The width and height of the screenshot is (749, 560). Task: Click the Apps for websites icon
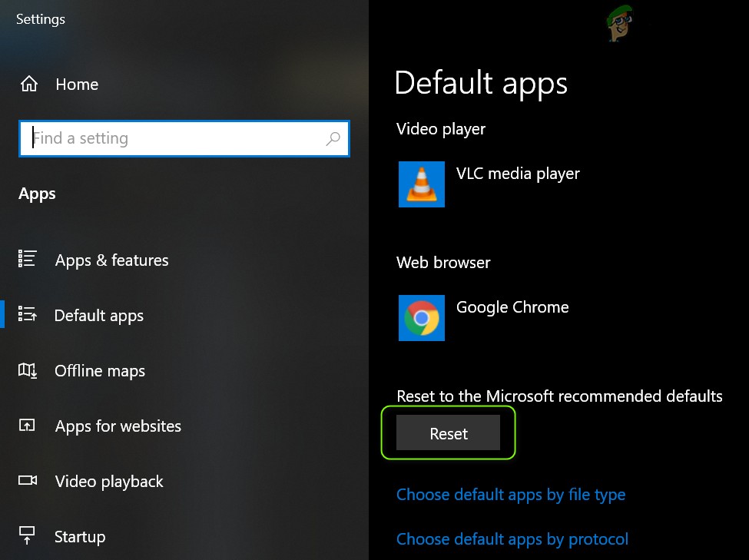(x=27, y=426)
